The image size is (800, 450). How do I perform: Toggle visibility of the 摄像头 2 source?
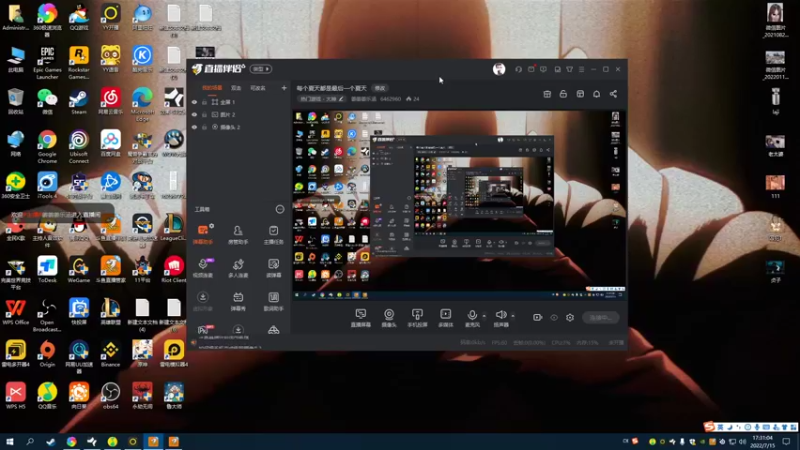click(x=194, y=127)
